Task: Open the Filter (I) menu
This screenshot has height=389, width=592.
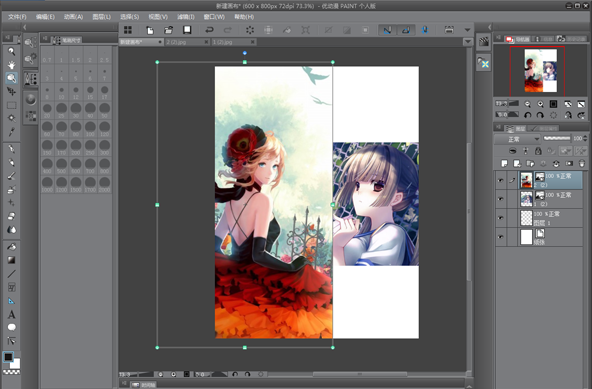Action: tap(186, 17)
